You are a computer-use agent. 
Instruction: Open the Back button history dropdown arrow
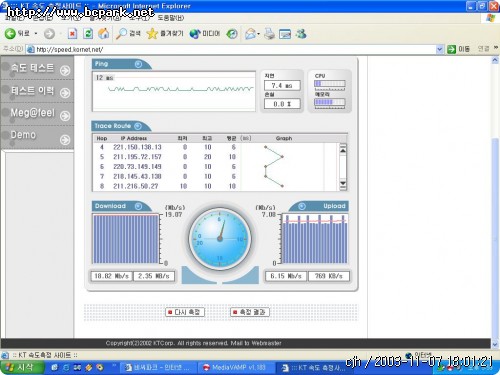coord(36,34)
